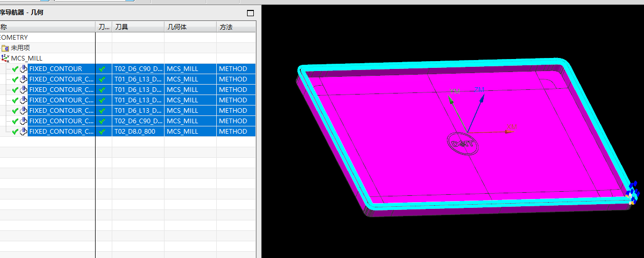
Task: Sort by the 几何体 column header
Action: (190, 27)
